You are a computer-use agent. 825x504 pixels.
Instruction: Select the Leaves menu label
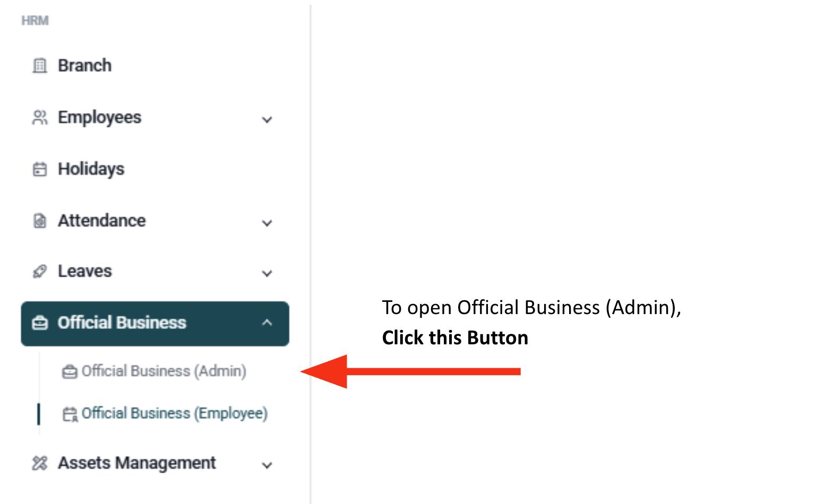coord(85,272)
